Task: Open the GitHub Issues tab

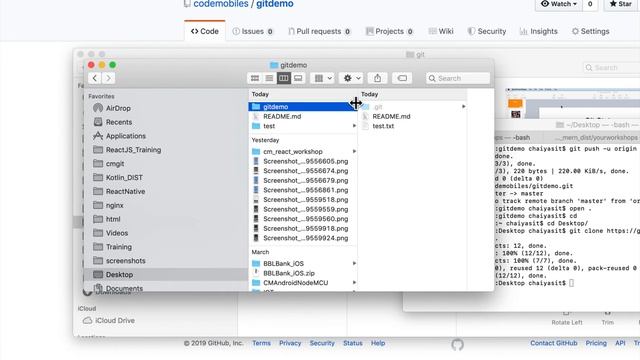Action: coord(253,31)
